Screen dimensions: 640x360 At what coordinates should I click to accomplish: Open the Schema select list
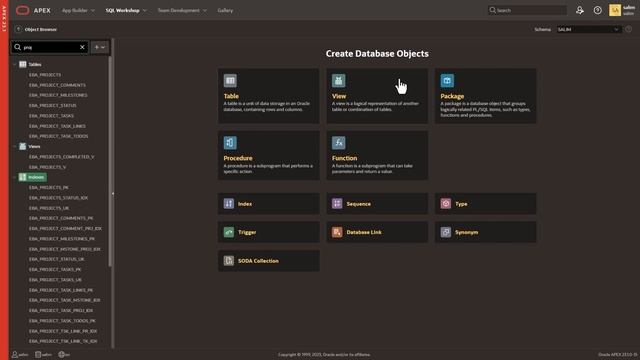[x=589, y=29]
